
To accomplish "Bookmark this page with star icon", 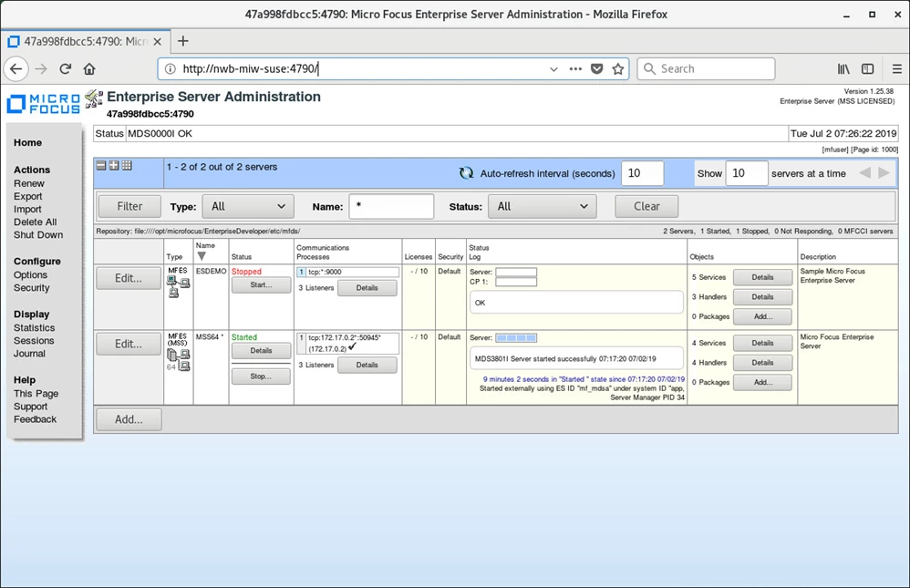I will coord(618,69).
